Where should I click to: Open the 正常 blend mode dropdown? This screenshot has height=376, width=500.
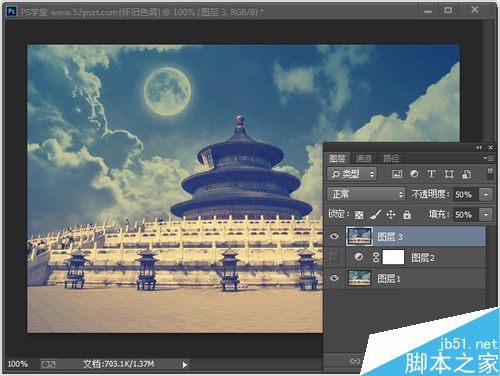pos(366,194)
